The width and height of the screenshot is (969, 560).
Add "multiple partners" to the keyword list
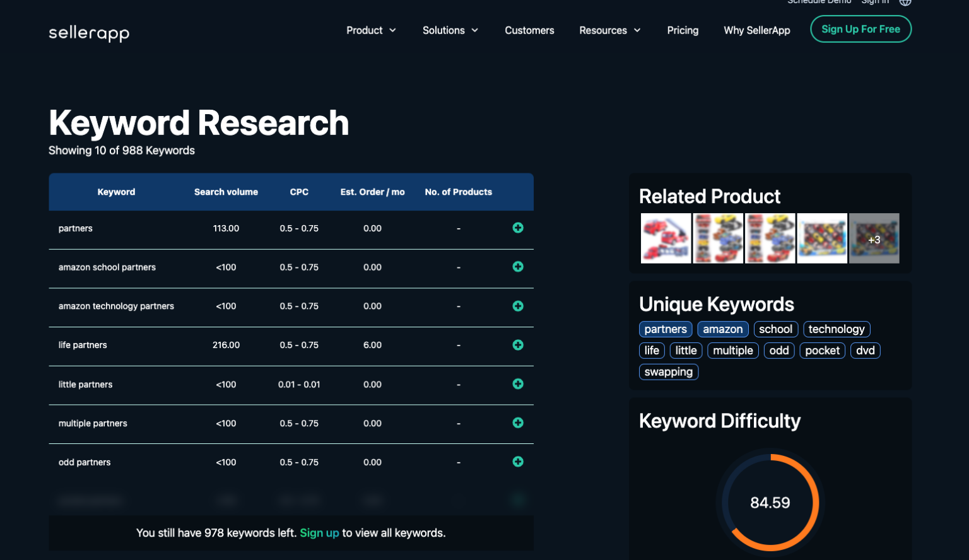click(x=517, y=423)
